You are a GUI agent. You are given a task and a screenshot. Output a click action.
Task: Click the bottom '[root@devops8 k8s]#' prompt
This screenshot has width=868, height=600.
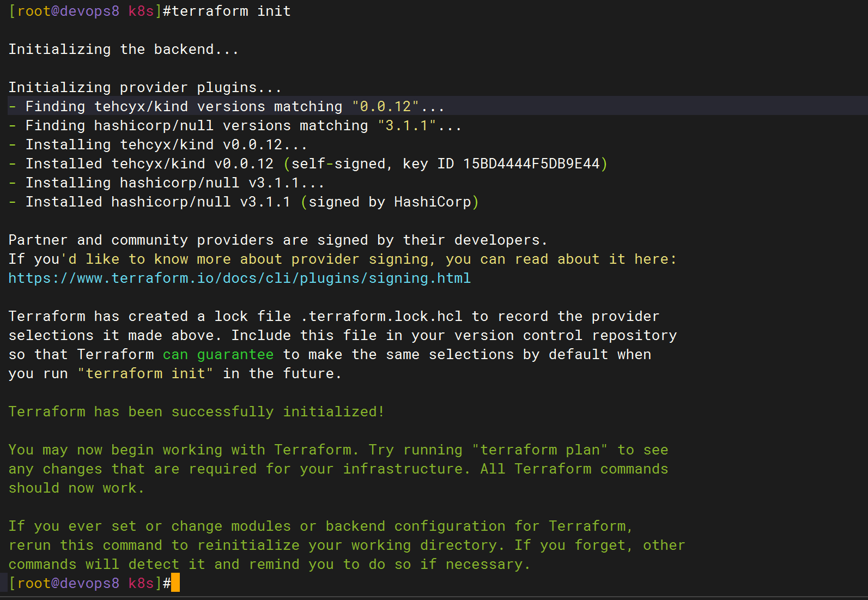pos(90,584)
